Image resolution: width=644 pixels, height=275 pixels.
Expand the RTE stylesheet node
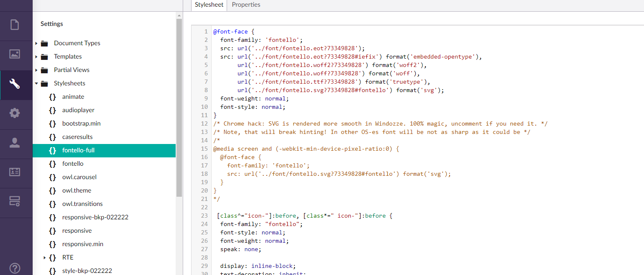coord(44,257)
